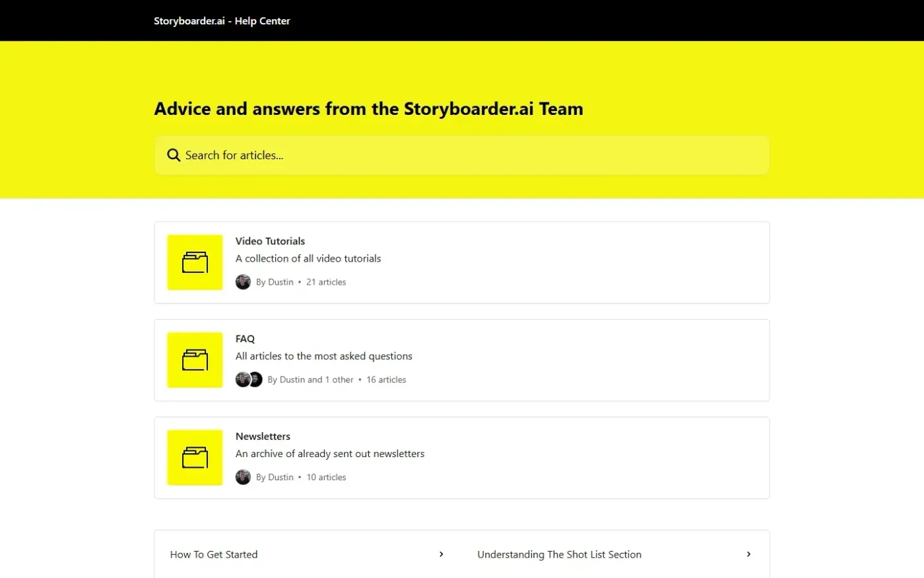Click 'A collection of all video tutorials' text

point(308,258)
